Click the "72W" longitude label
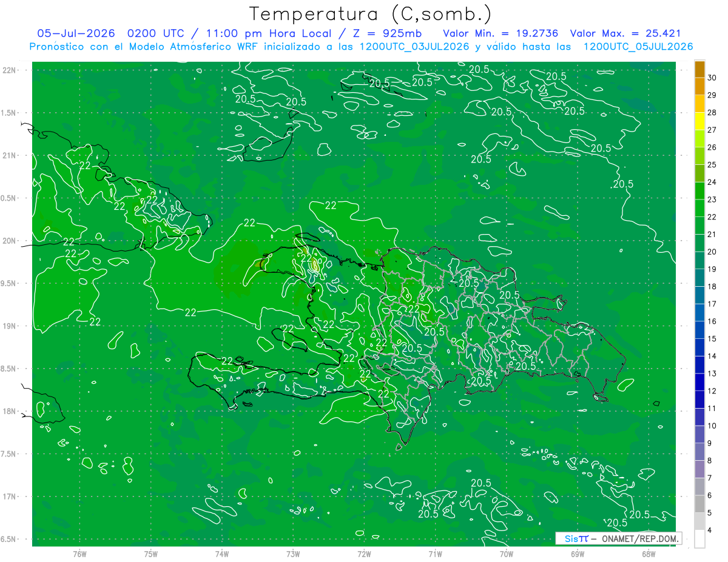The width and height of the screenshot is (728, 562). coord(364,554)
